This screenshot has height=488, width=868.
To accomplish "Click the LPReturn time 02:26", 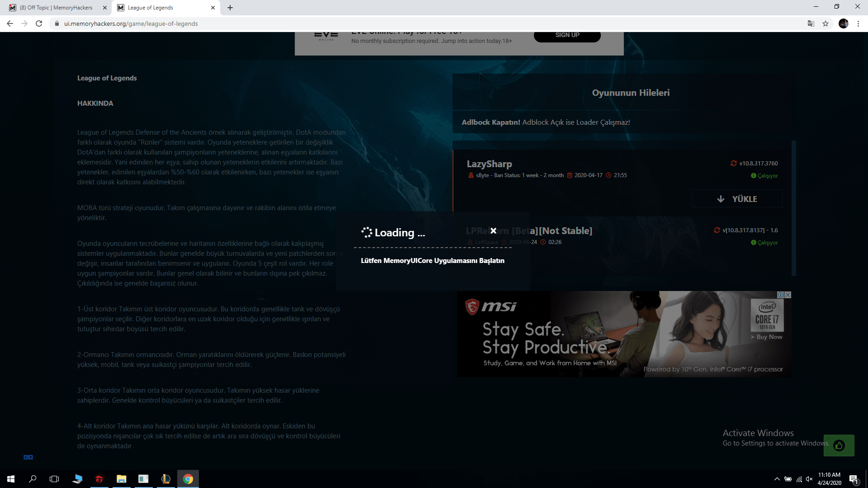I will pyautogui.click(x=555, y=242).
